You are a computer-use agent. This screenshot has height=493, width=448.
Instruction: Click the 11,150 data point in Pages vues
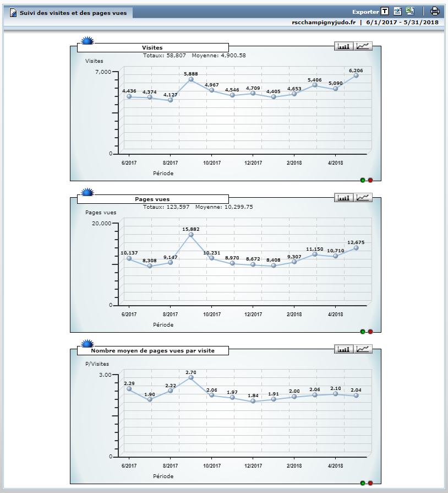315,254
